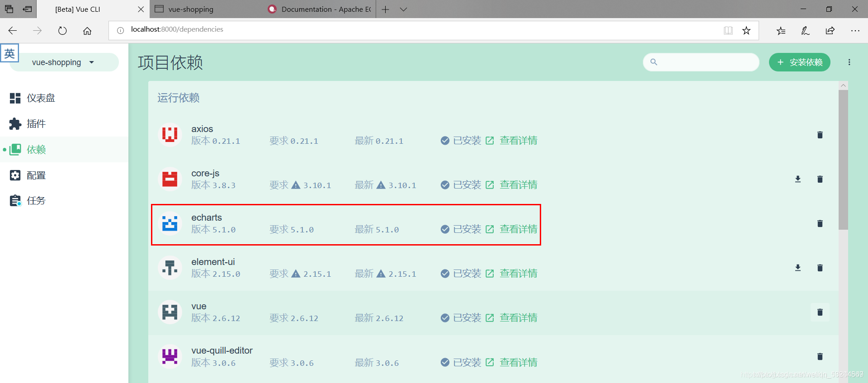
Task: Open a new browser tab
Action: [x=385, y=9]
